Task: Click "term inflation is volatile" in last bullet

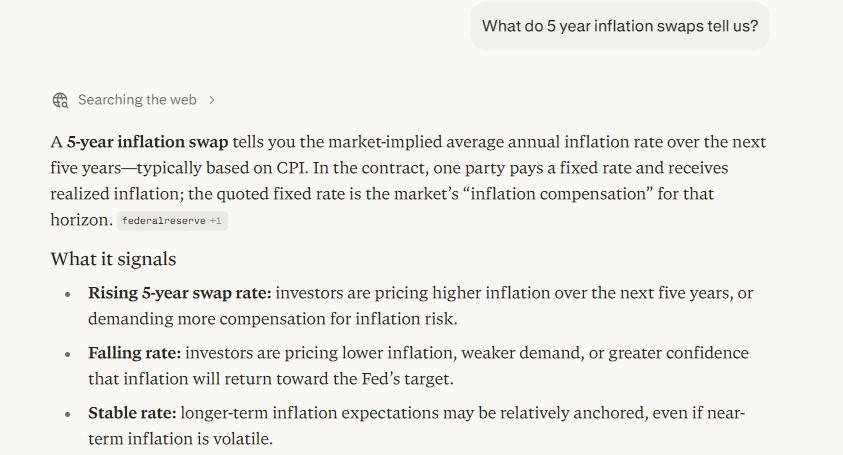Action: 180,439
